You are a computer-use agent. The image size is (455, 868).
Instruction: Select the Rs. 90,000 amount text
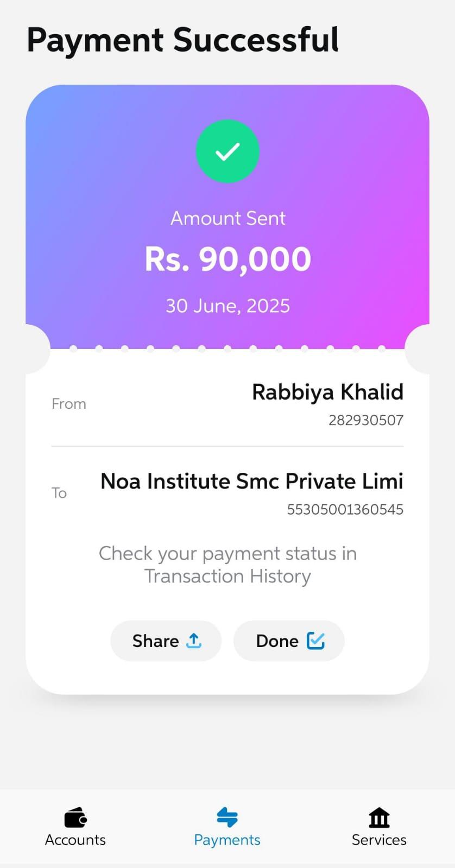[227, 259]
